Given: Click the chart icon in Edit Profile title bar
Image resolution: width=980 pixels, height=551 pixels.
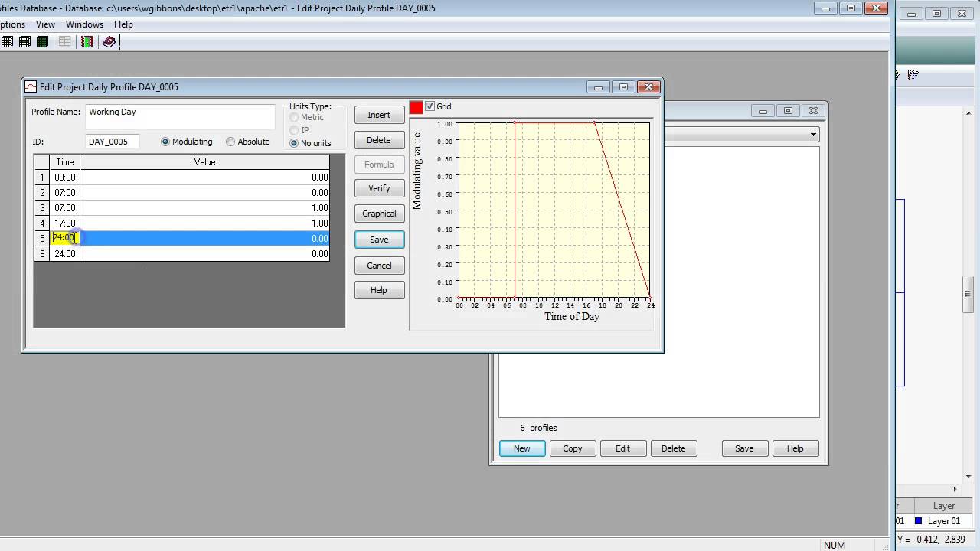Looking at the screenshot, I should point(31,86).
